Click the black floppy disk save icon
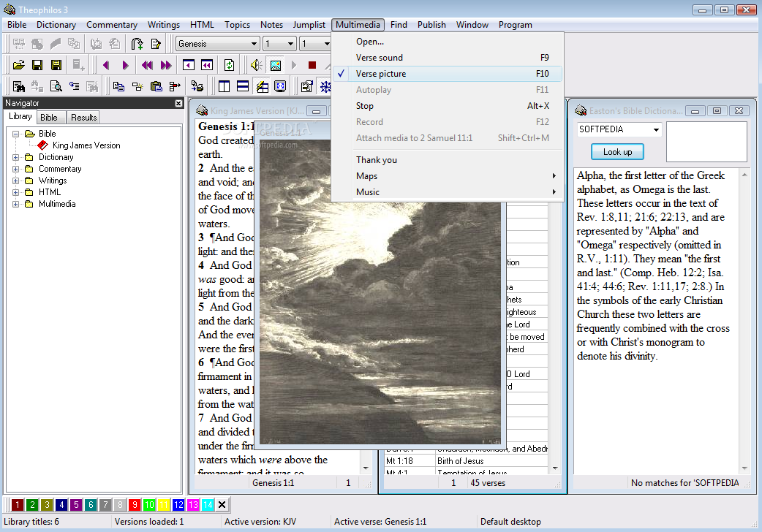The width and height of the screenshot is (762, 532). [37, 65]
